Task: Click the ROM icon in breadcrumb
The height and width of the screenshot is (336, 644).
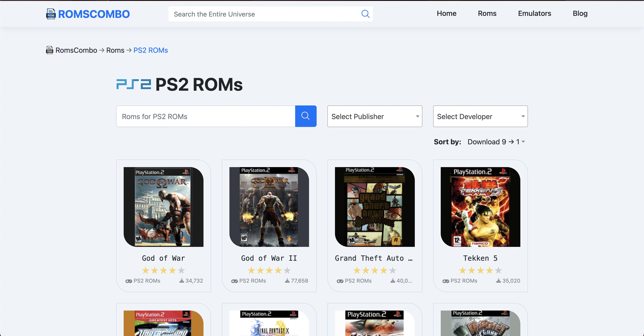Action: click(49, 50)
